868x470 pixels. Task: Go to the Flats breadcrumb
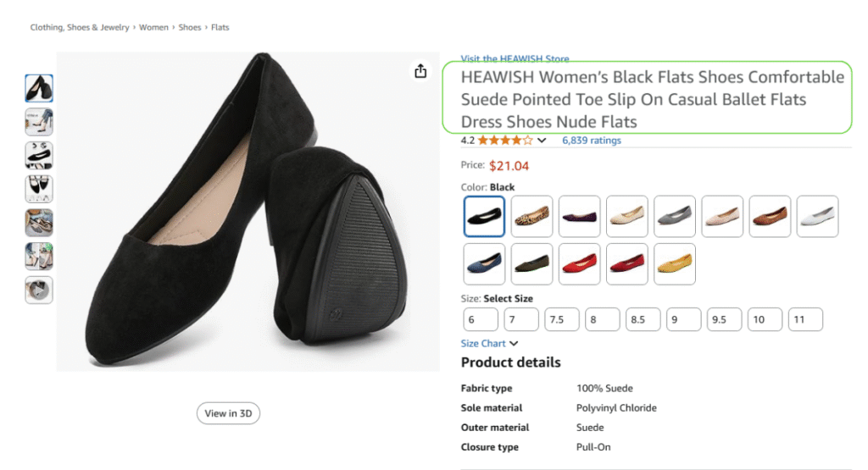coord(220,27)
